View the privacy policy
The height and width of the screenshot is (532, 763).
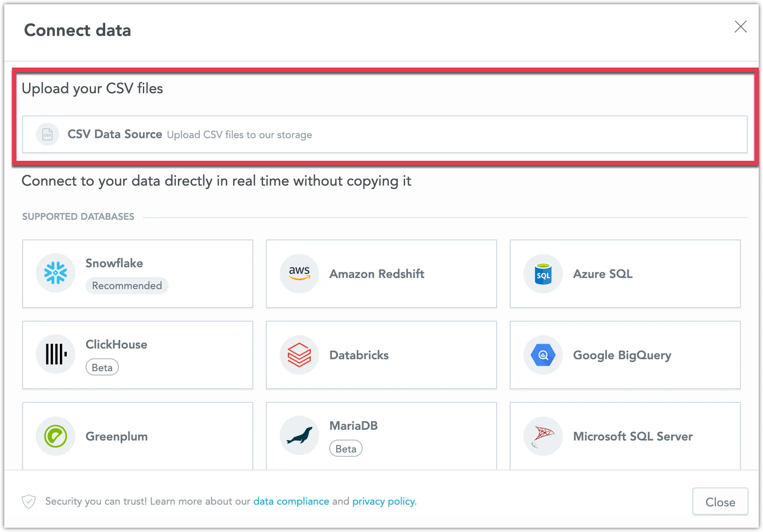(x=383, y=501)
